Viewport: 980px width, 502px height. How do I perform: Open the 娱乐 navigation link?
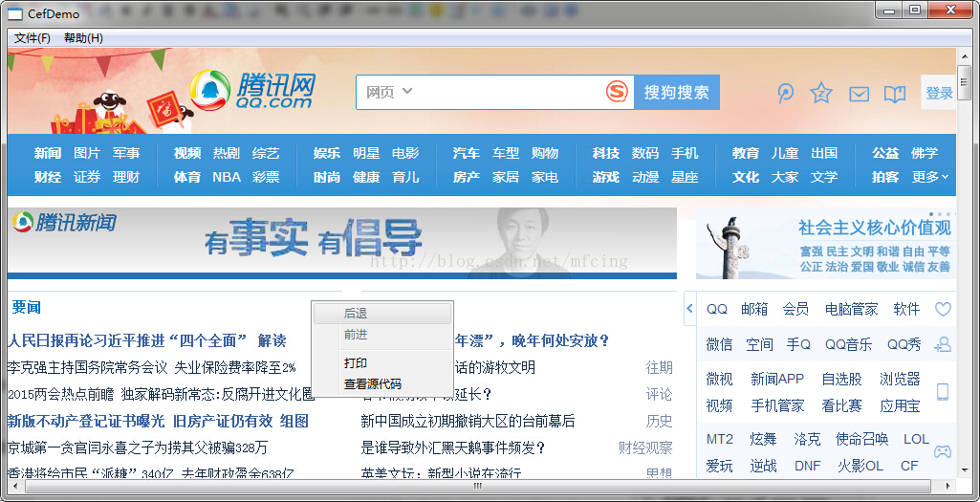coord(327,153)
